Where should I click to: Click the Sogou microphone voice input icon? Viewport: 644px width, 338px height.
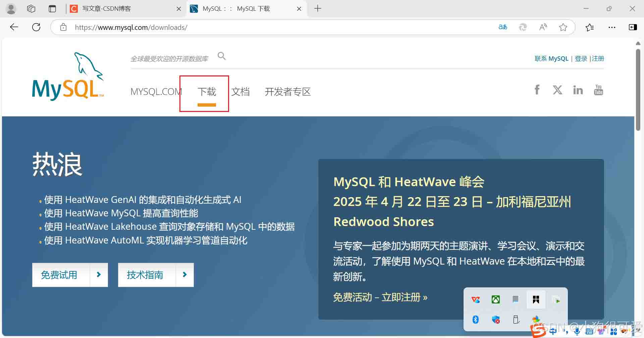[x=577, y=331]
